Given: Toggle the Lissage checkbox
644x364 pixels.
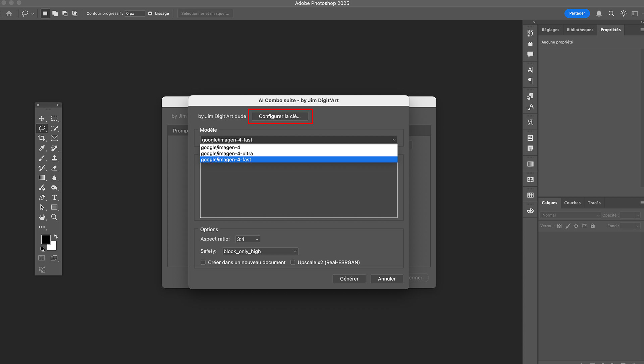Looking at the screenshot, I should (x=150, y=13).
